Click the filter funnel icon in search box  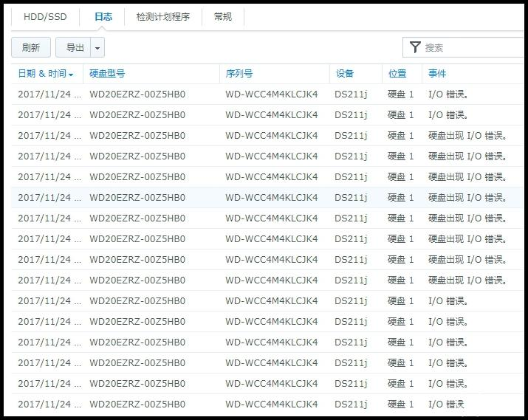pos(415,47)
